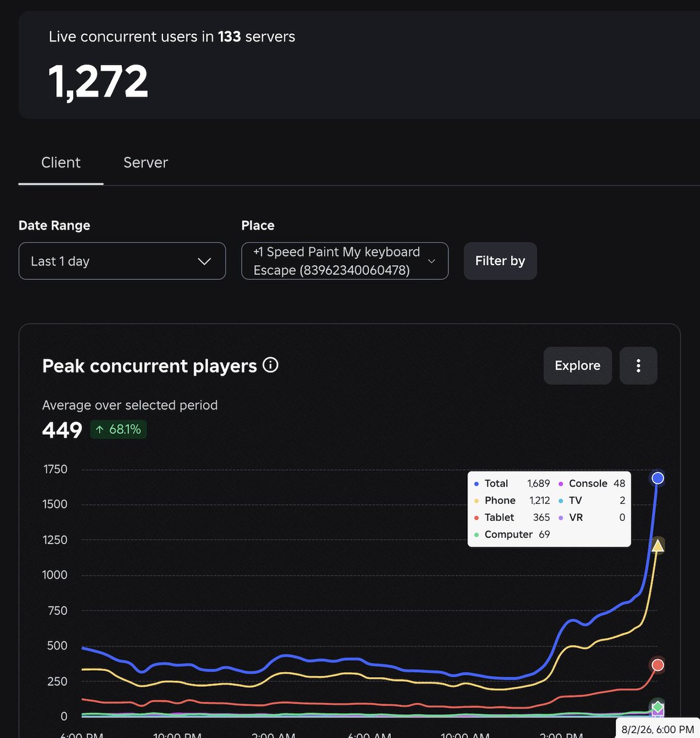Click the Total 1,689 tooltip row
The width and height of the screenshot is (700, 738).
(x=512, y=483)
